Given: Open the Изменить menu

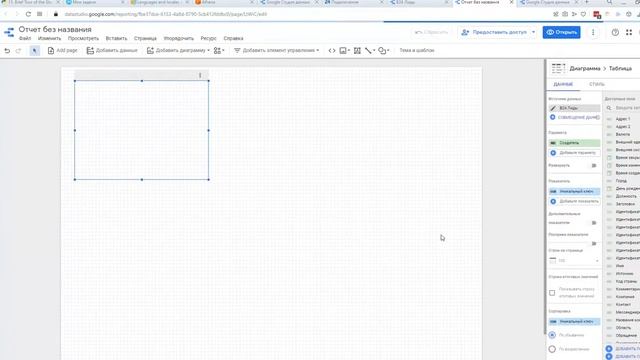Looking at the screenshot, I should pyautogui.click(x=49, y=38).
